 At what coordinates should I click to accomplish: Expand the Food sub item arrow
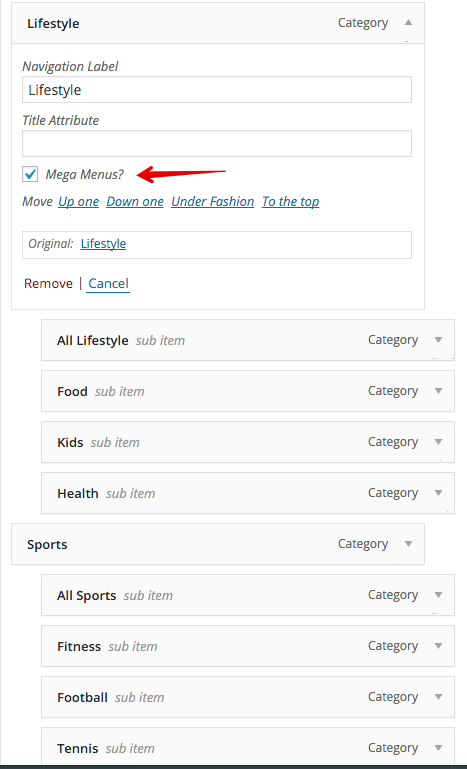point(439,391)
